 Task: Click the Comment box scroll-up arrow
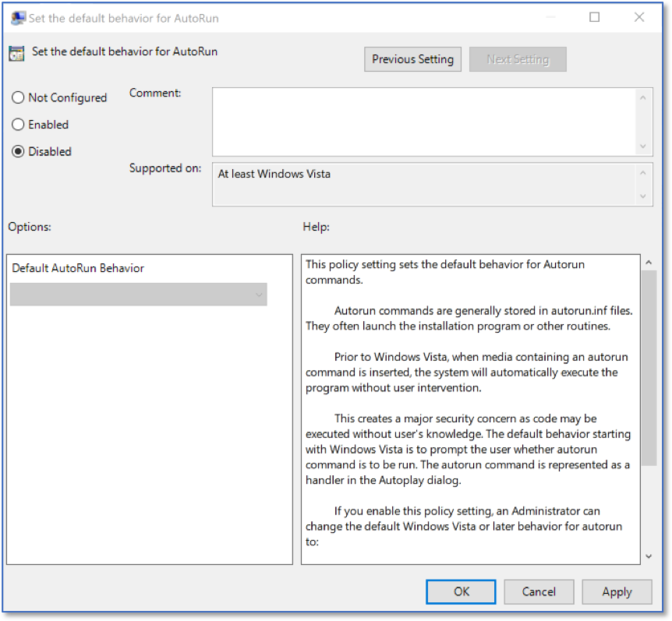(643, 98)
